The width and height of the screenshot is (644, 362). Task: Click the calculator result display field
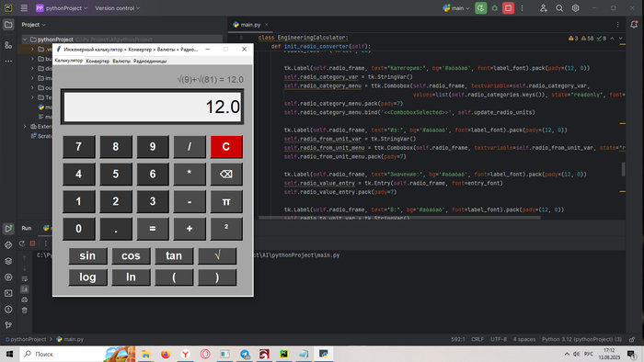coord(153,107)
